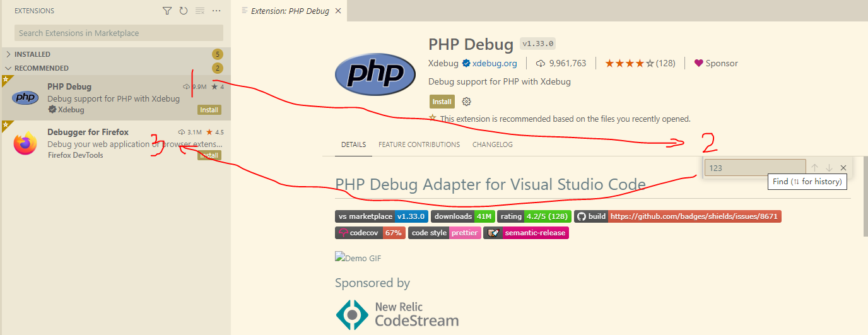Click the PHP Debug Adapter heading
This screenshot has height=335, width=868.
pyautogui.click(x=491, y=184)
